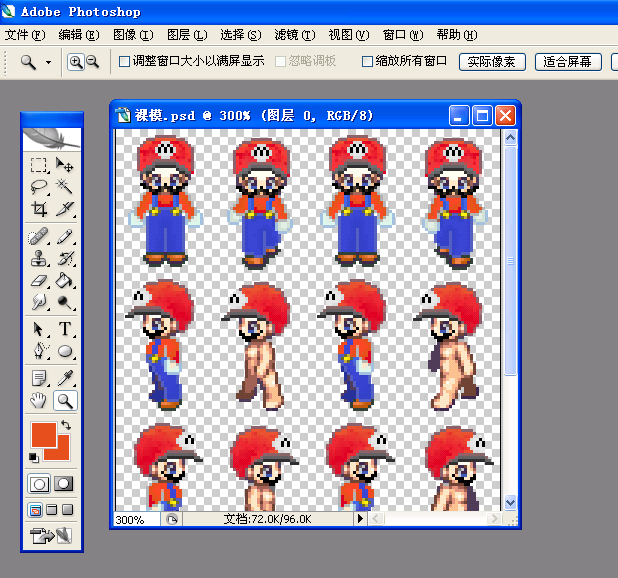The width and height of the screenshot is (618, 578).
Task: Open the 帮助(H) menu
Action: (457, 35)
